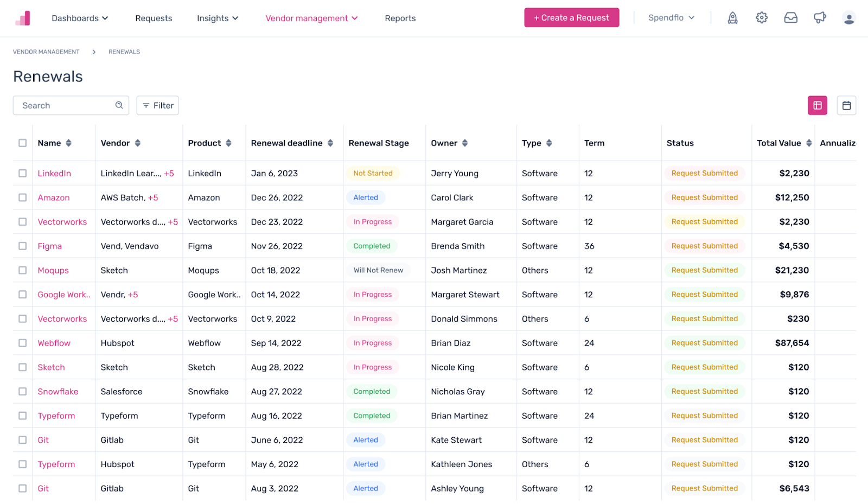This screenshot has height=504, width=868.
Task: Switch to table view icon
Action: [x=818, y=105]
